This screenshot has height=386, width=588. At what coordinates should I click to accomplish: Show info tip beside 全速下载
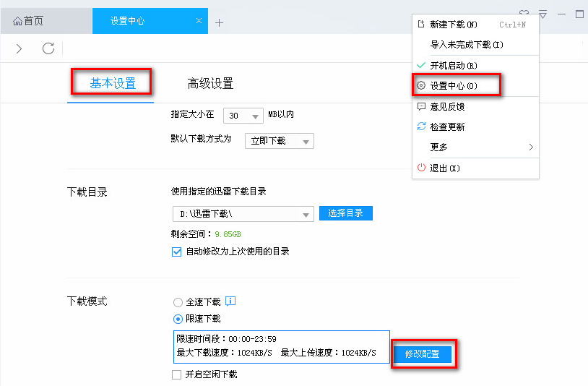tap(230, 301)
